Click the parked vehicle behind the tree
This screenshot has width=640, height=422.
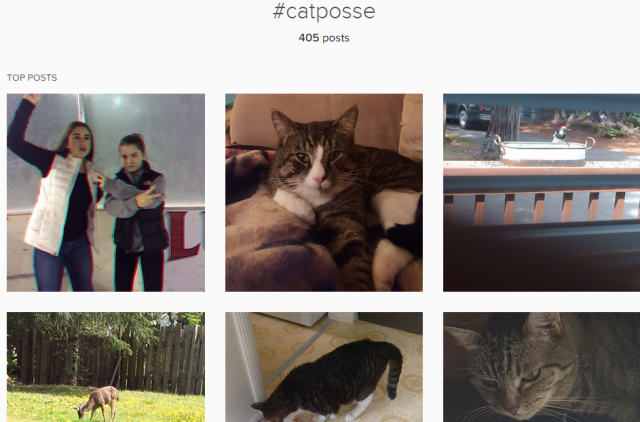click(x=469, y=115)
